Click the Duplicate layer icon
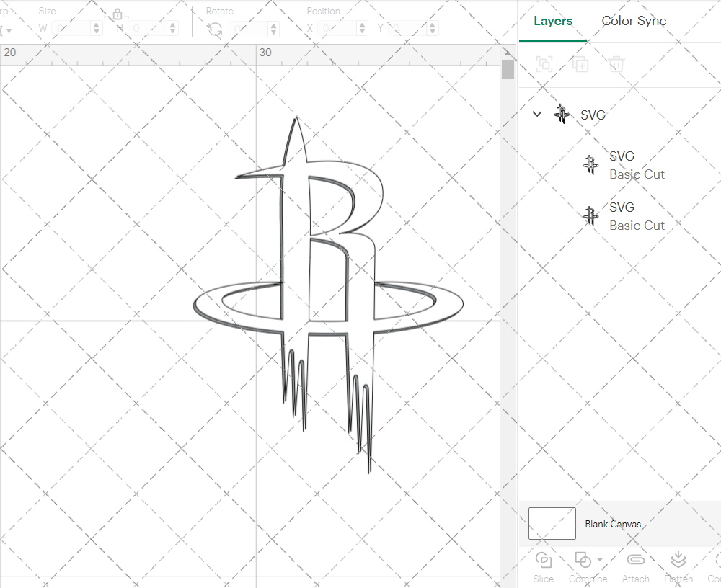Image resolution: width=721 pixels, height=588 pixels. click(580, 64)
